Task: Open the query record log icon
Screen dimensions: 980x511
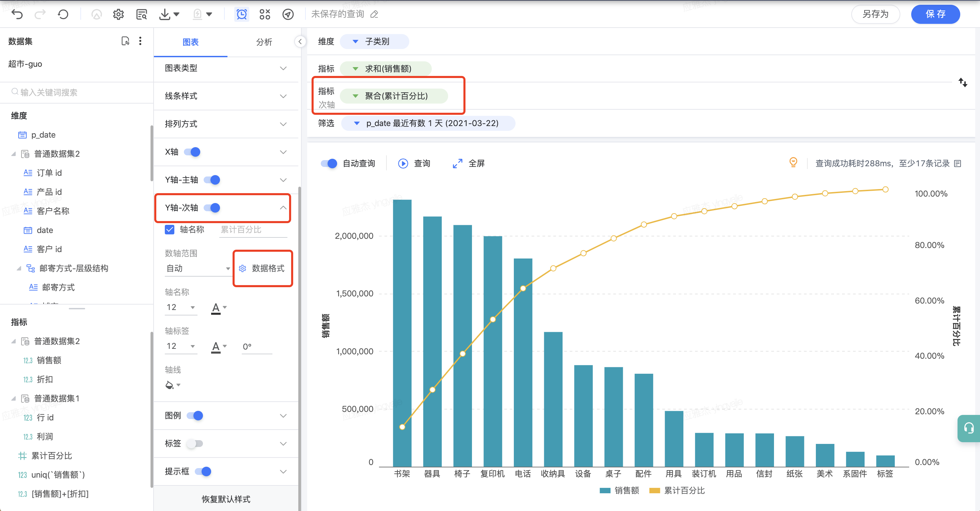Action: click(x=958, y=163)
